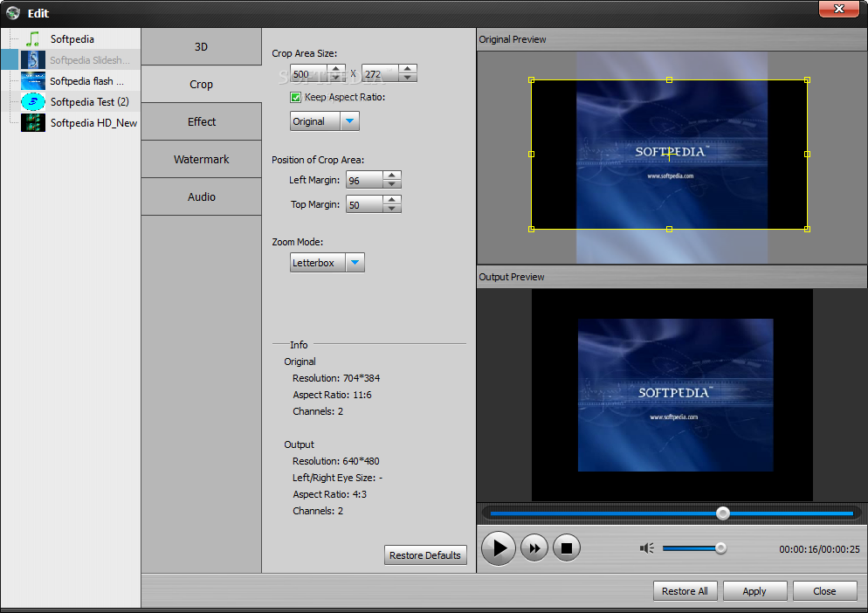Decrease crop width with down arrow
This screenshot has height=613, width=868.
tap(335, 78)
